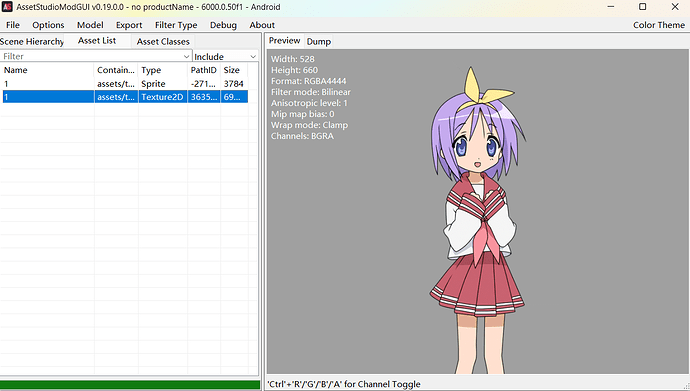Click the Channel Toggle status bar hint
The image size is (690, 391).
point(344,384)
